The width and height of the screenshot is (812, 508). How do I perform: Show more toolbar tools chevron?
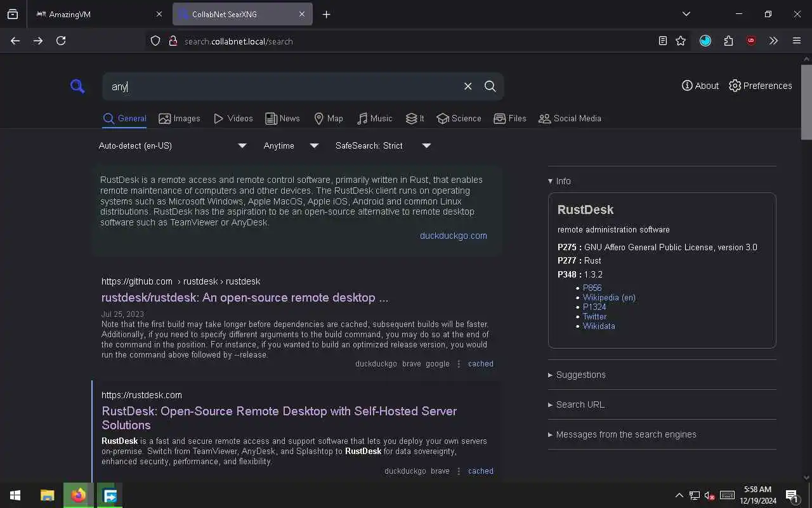773,41
